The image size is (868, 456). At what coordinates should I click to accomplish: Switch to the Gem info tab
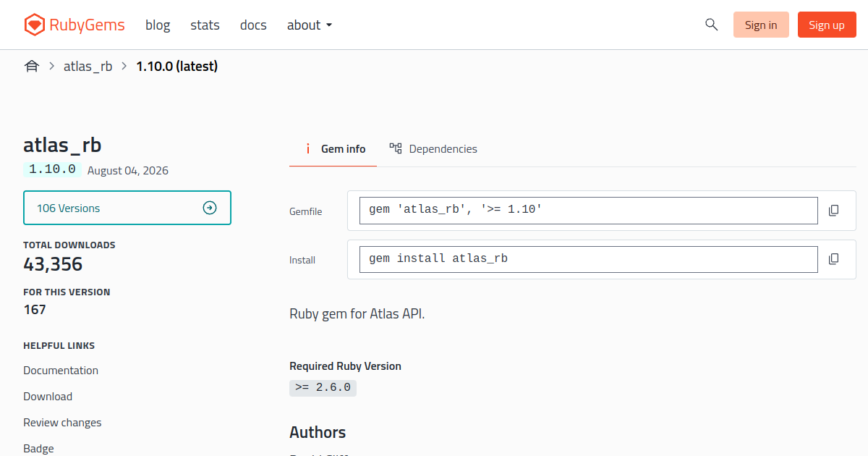click(333, 149)
